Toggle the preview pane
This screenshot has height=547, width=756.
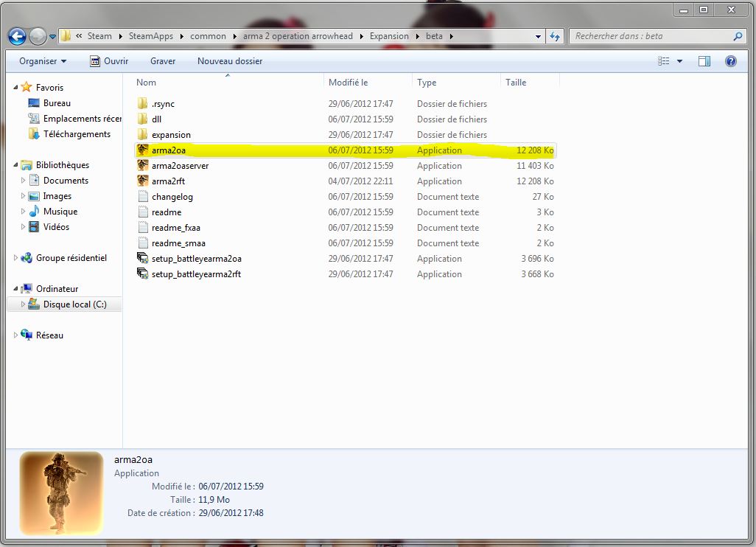tap(704, 61)
